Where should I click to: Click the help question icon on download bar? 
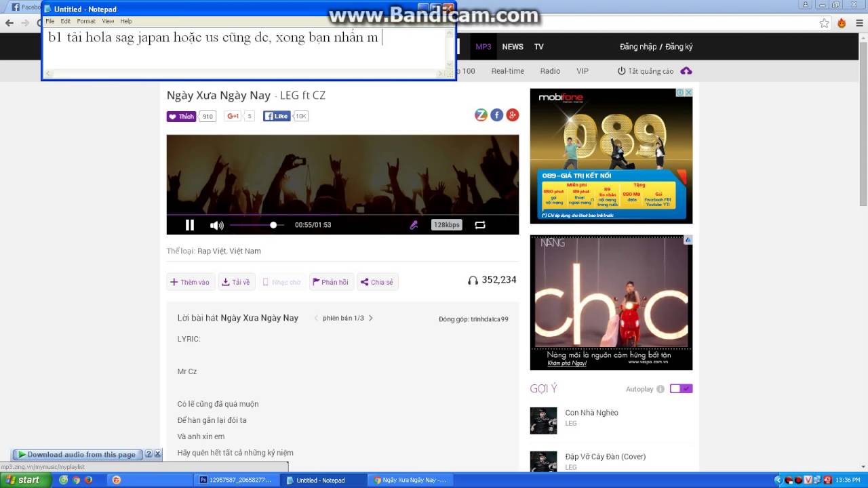(149, 455)
